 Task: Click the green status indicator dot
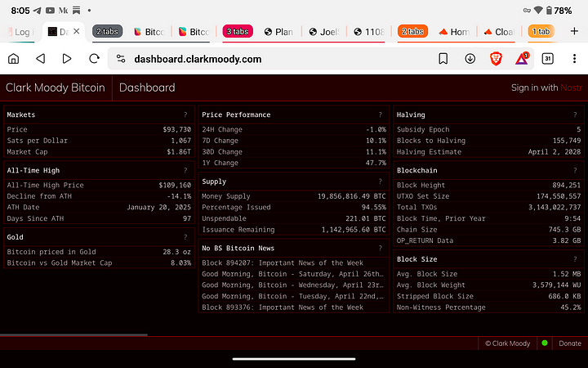545,343
